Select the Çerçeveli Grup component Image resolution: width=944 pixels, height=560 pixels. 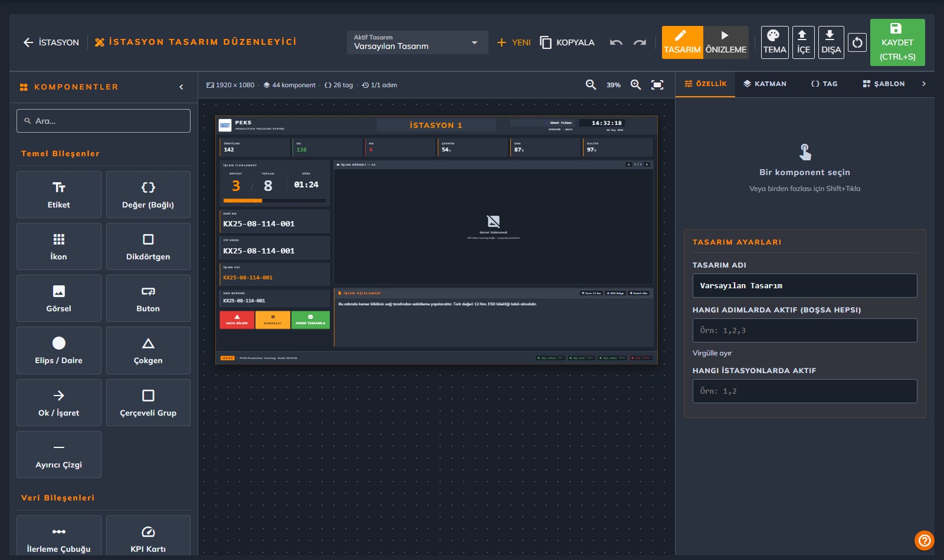point(148,403)
